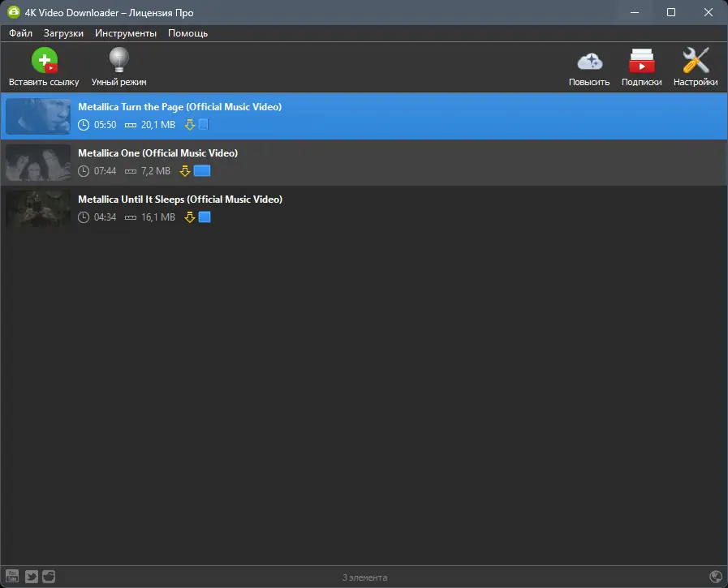Open the Помощь menu

187,33
